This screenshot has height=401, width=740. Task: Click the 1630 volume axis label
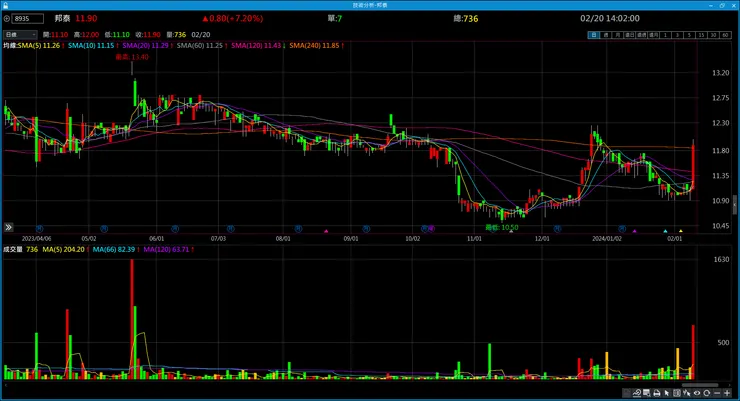click(x=722, y=259)
